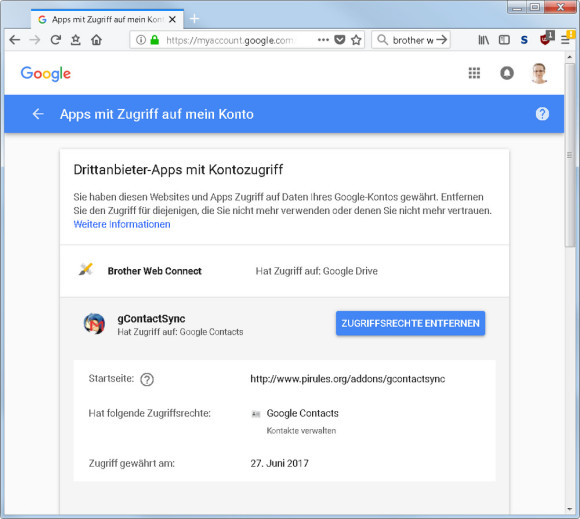Click the Google logo
This screenshot has height=519, width=580.
(x=45, y=74)
